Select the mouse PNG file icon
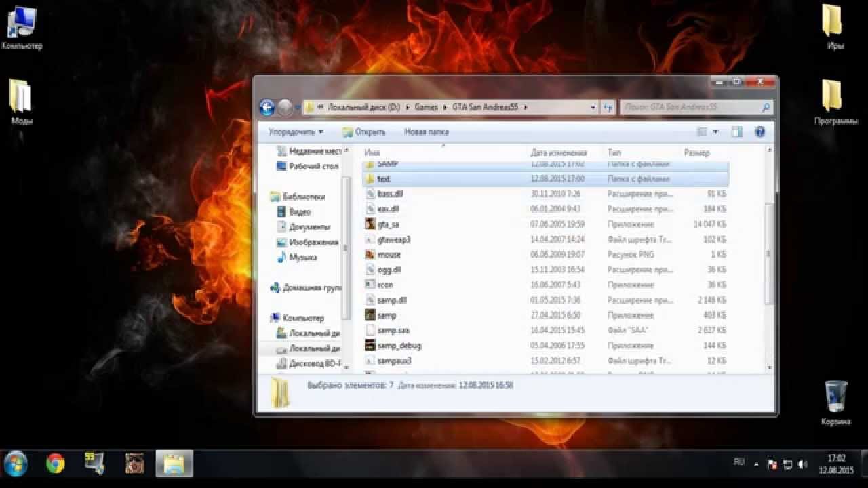This screenshot has width=868, height=488. pos(370,255)
